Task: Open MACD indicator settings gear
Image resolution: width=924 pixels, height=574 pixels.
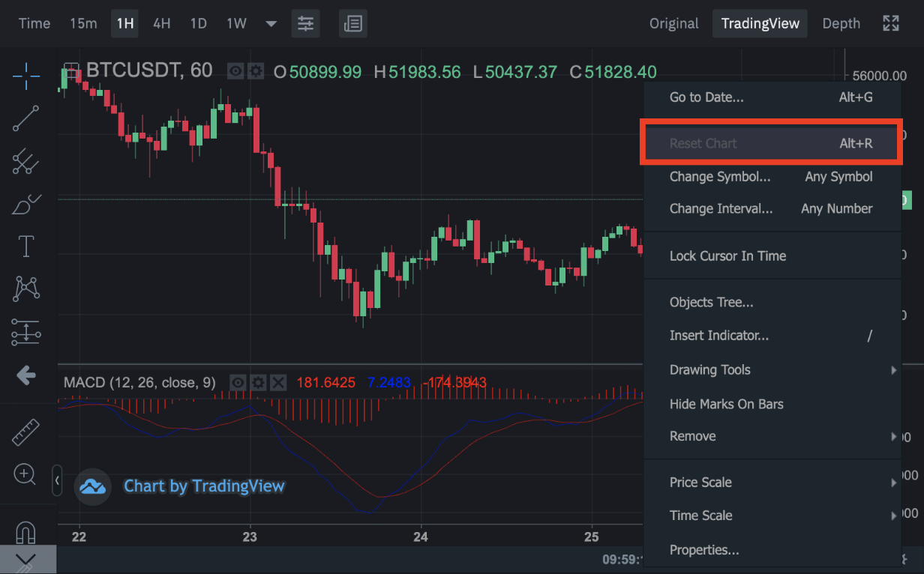Action: (258, 383)
